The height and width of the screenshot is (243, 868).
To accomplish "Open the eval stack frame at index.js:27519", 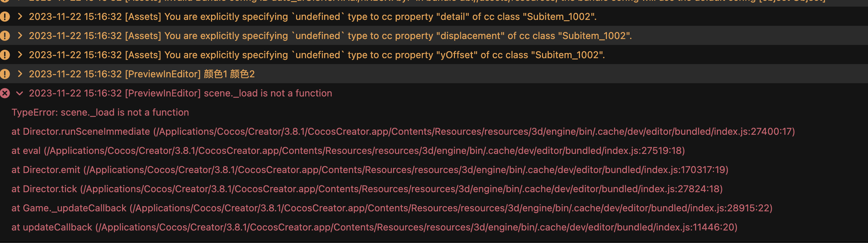I will point(348,151).
